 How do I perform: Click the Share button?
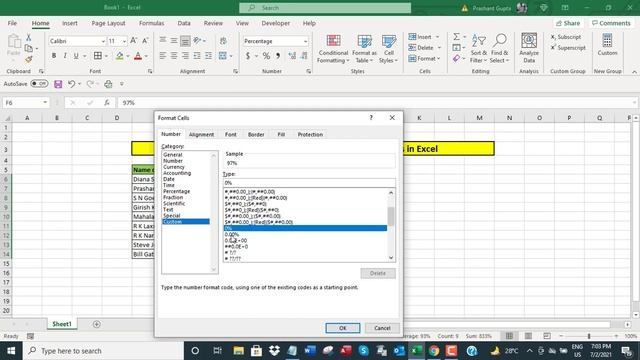click(568, 23)
